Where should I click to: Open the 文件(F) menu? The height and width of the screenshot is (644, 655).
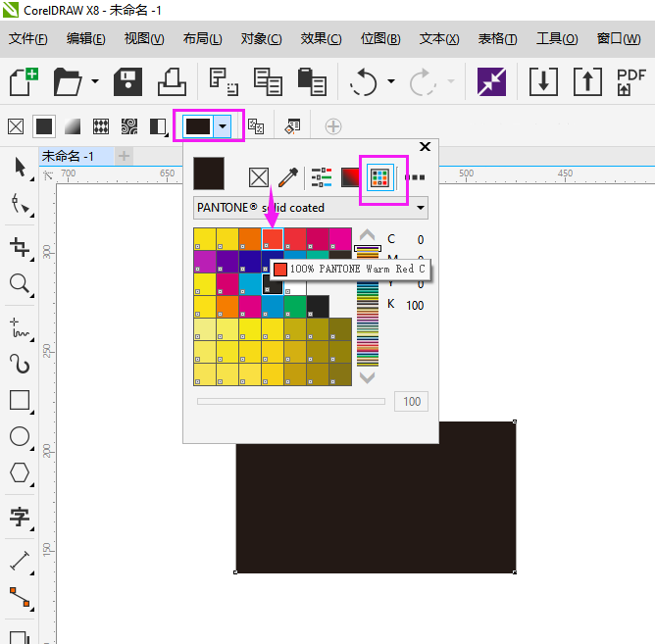[28, 39]
